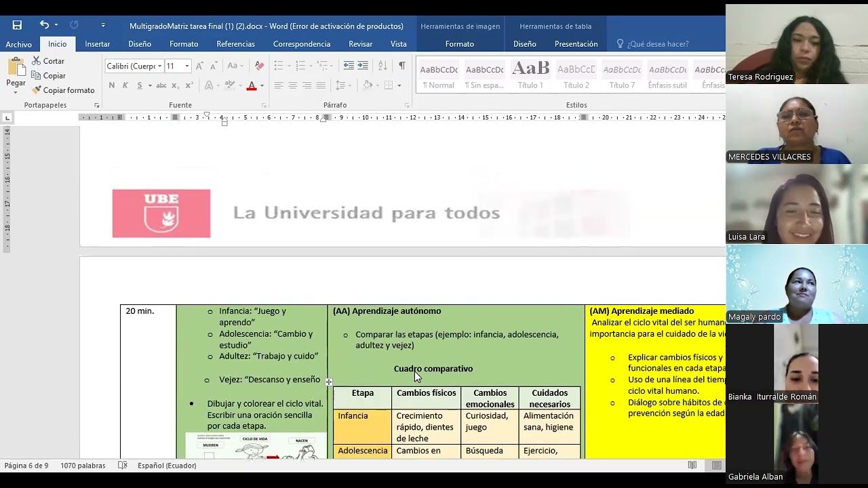
Task: Center the text
Action: click(x=292, y=85)
